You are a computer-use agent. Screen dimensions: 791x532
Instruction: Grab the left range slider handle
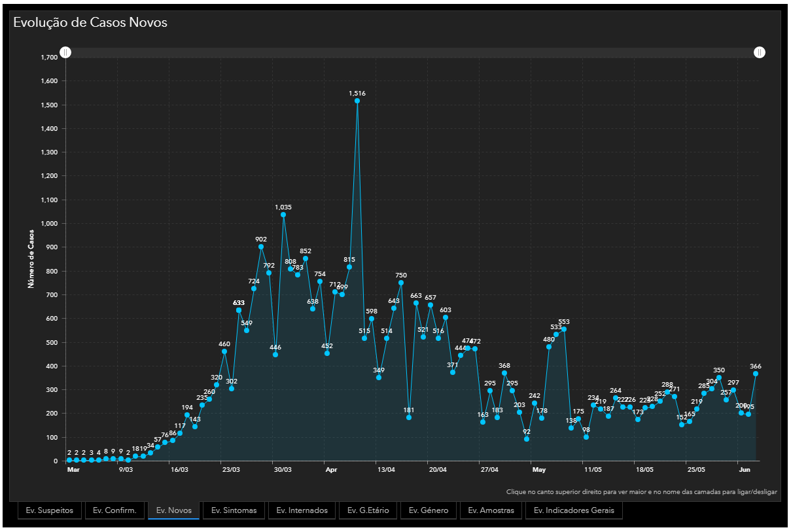tap(65, 52)
